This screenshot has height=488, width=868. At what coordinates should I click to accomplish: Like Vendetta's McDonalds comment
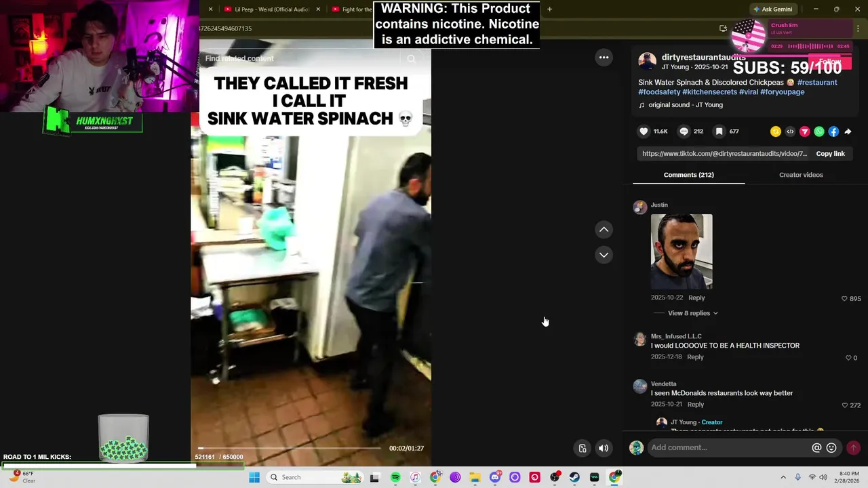point(844,405)
